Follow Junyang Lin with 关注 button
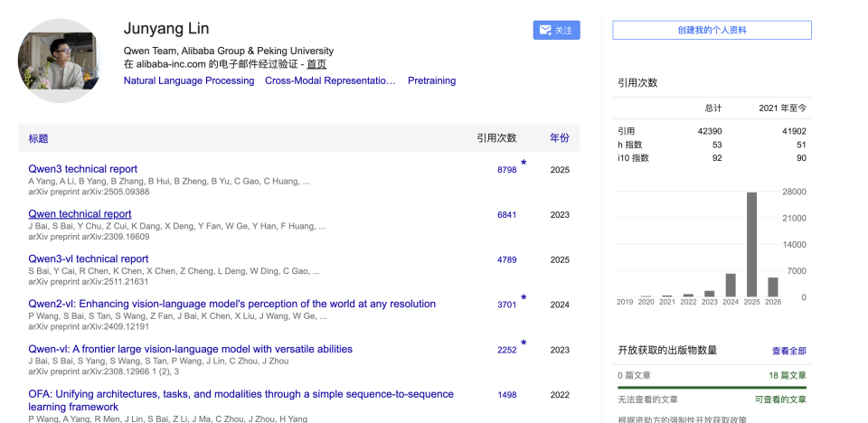The height and width of the screenshot is (423, 868). pyautogui.click(x=556, y=31)
